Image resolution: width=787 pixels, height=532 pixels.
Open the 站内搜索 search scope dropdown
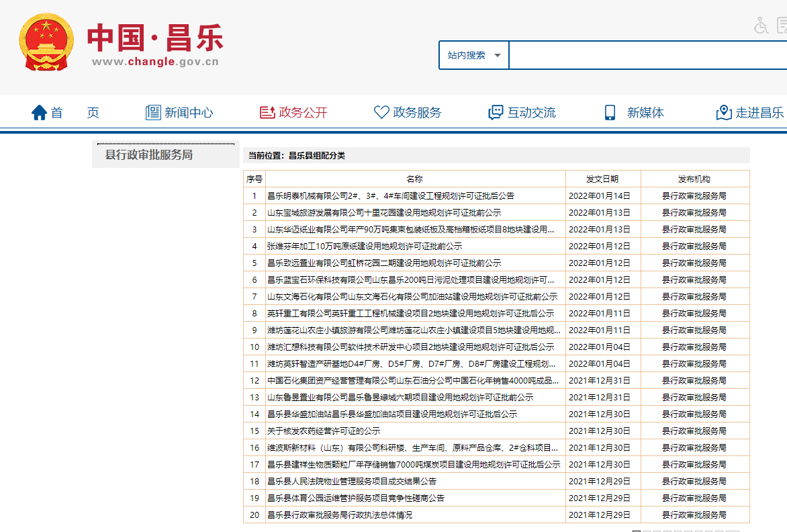click(x=474, y=55)
